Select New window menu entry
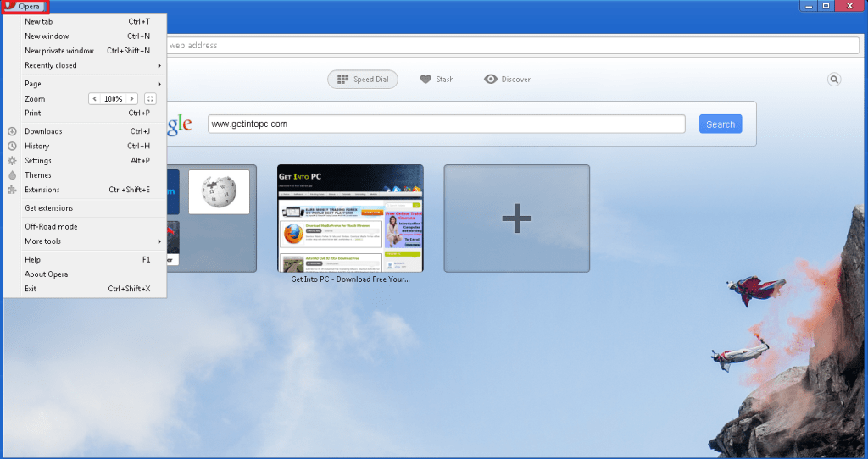 [86, 36]
